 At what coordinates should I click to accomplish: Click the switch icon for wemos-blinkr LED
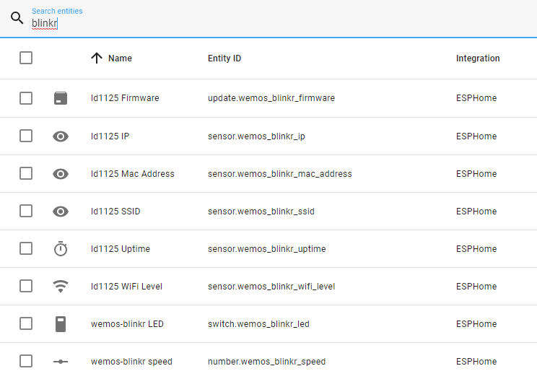[x=61, y=324]
